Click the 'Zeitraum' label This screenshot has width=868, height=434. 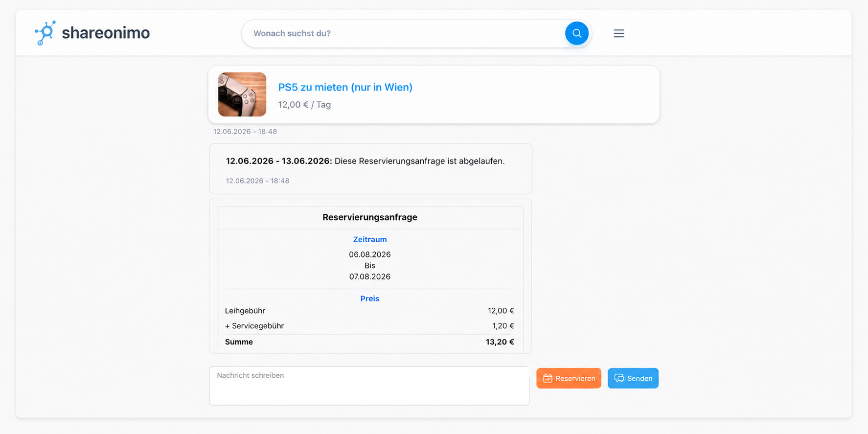[x=370, y=239]
